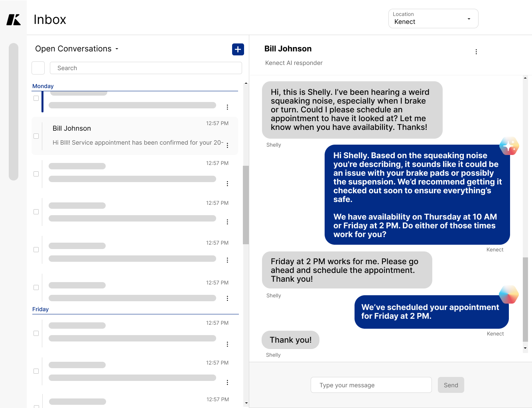The image size is (532, 408).
Task: Click the Search conversations field
Action: coord(146,68)
